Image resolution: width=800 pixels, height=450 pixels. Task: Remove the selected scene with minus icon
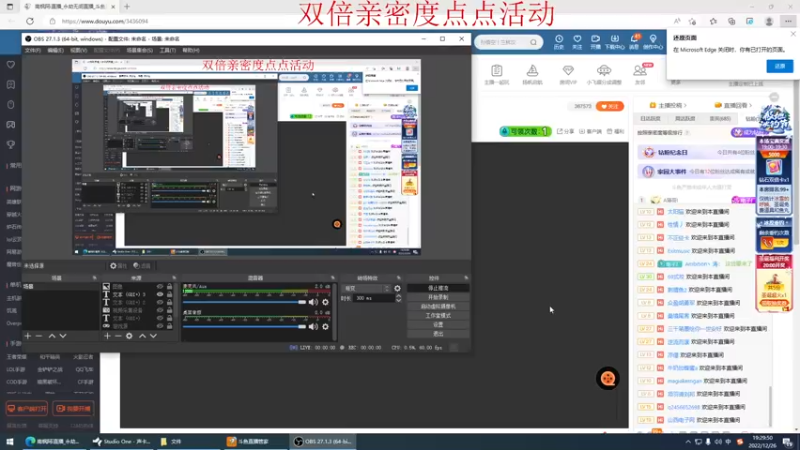click(39, 336)
